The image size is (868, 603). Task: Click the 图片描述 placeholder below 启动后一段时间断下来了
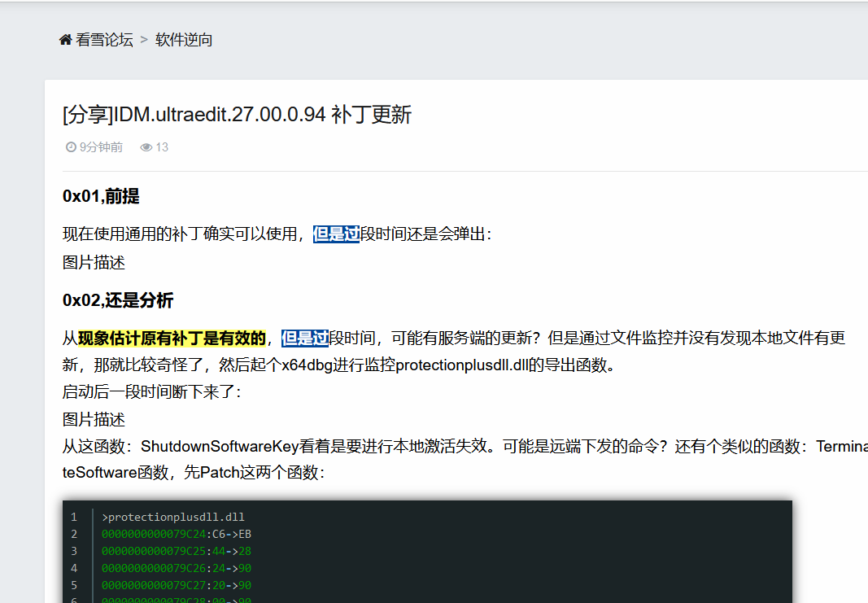click(x=94, y=419)
